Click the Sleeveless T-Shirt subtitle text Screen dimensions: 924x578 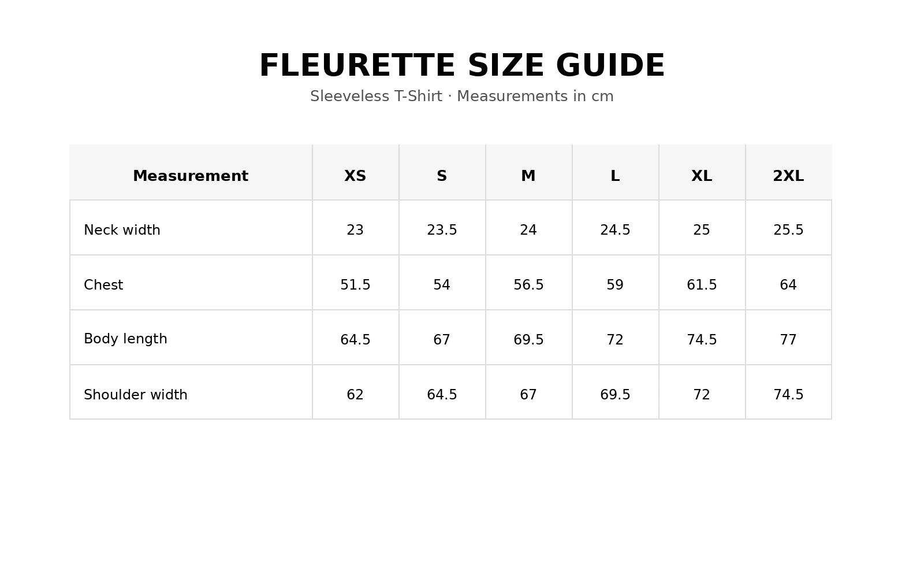coord(462,97)
